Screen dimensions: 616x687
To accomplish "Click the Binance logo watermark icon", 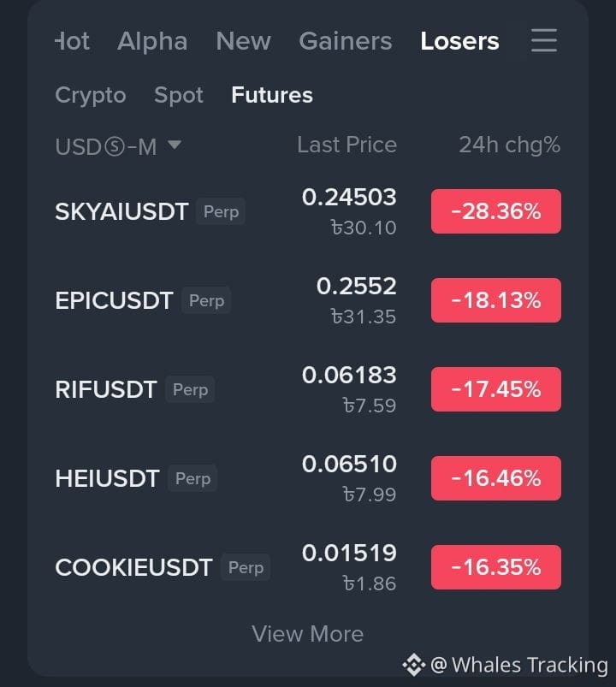I will (x=413, y=664).
